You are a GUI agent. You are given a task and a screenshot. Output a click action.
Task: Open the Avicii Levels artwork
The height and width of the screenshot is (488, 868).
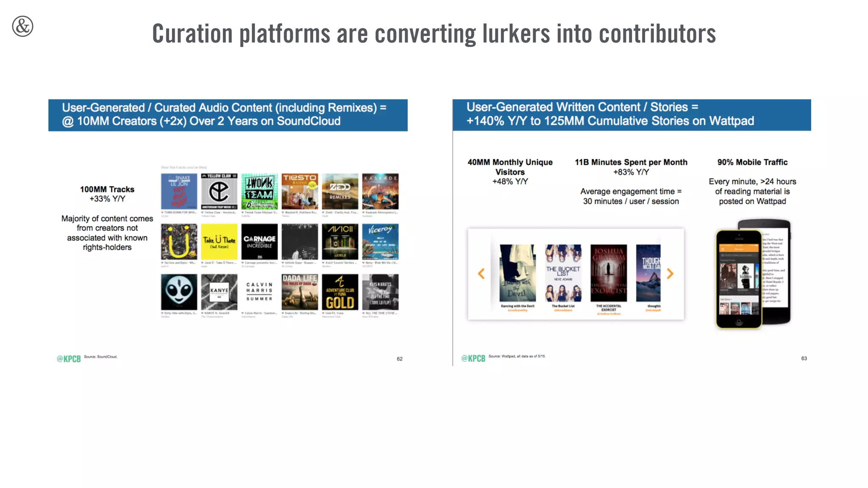pos(340,241)
